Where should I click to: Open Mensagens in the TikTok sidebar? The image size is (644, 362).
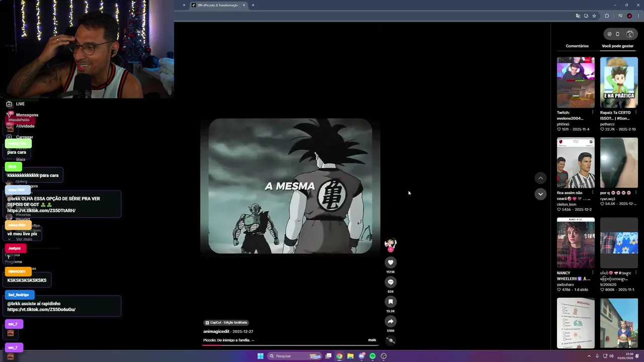(x=22, y=115)
